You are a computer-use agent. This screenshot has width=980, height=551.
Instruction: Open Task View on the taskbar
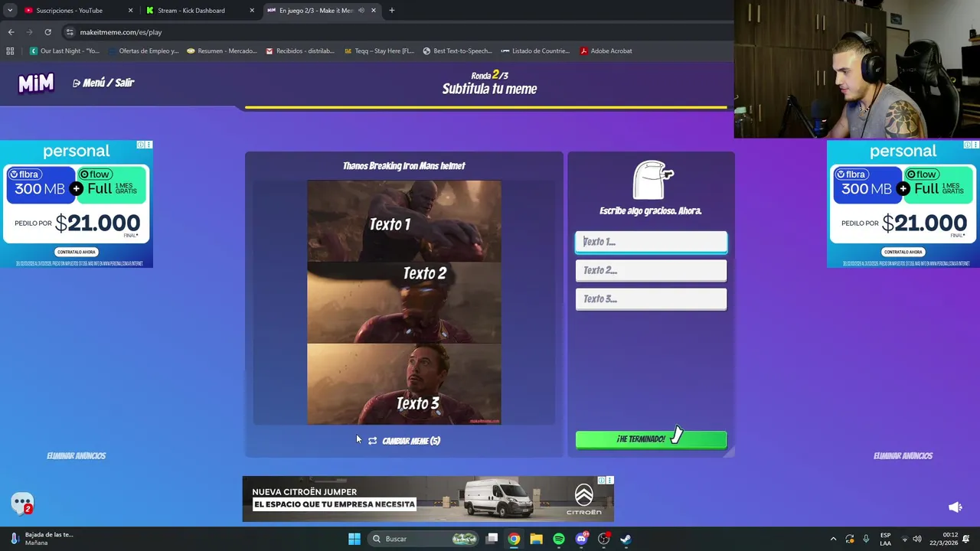pyautogui.click(x=492, y=539)
